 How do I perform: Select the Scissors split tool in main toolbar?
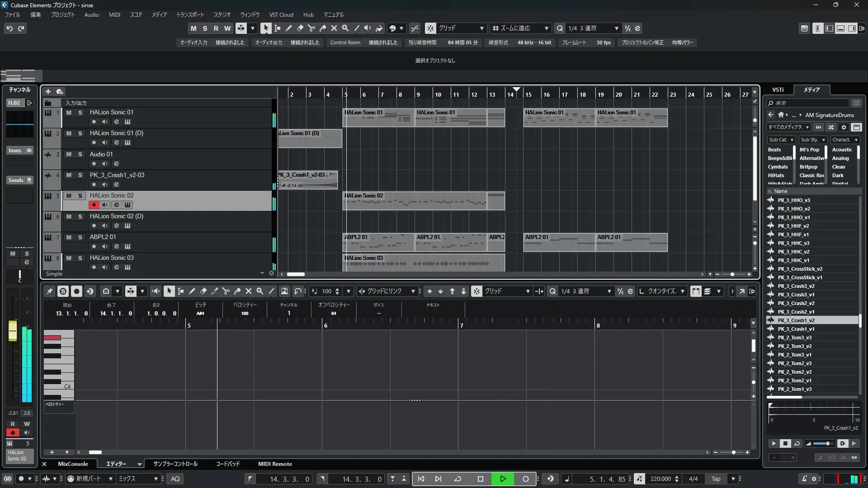311,28
